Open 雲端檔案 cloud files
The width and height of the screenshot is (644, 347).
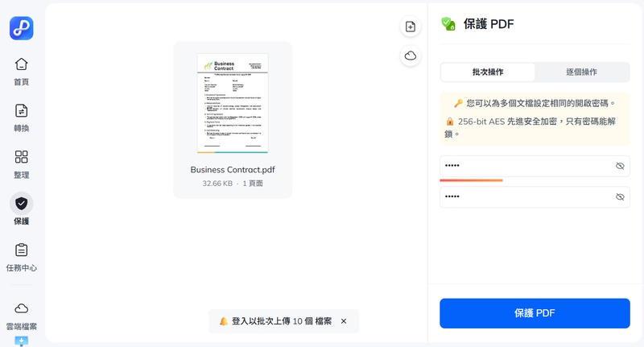coord(22,316)
